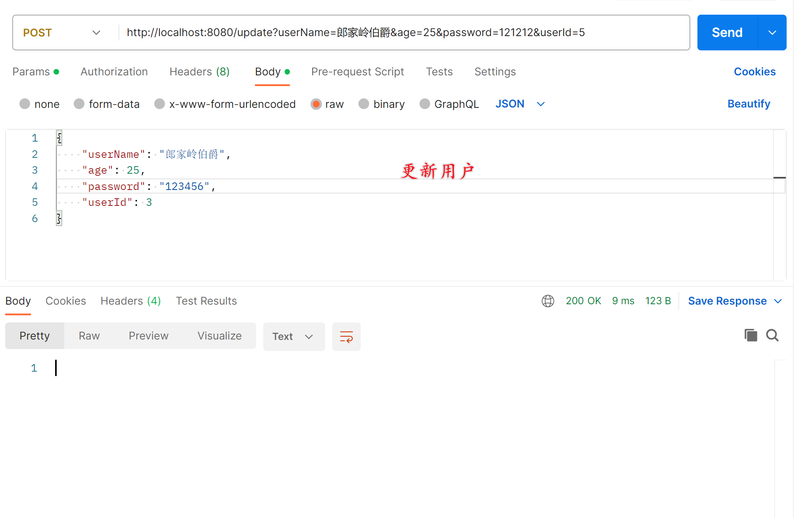Select the Pretty response view
Image resolution: width=812 pixels, height=518 pixels.
tap(34, 336)
